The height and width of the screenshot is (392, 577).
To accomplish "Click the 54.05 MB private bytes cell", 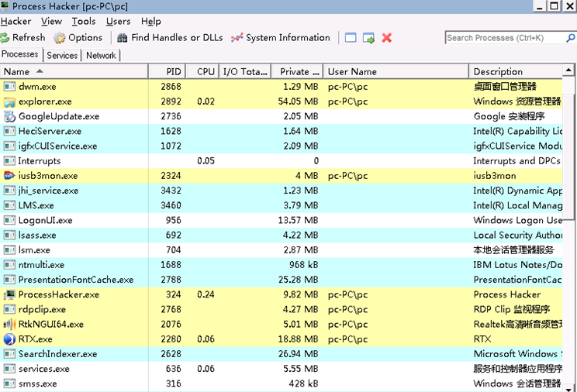I will point(298,101).
